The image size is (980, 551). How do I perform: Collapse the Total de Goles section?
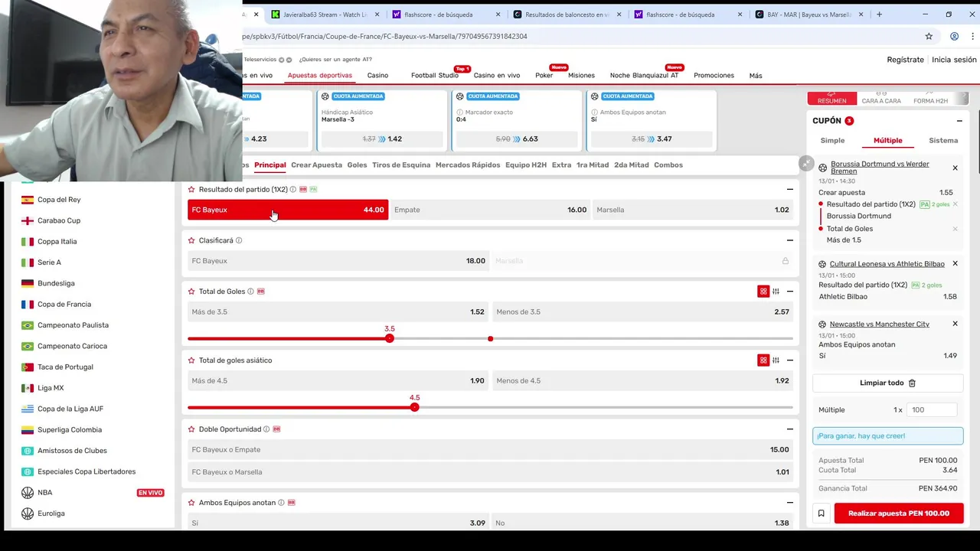pos(789,292)
